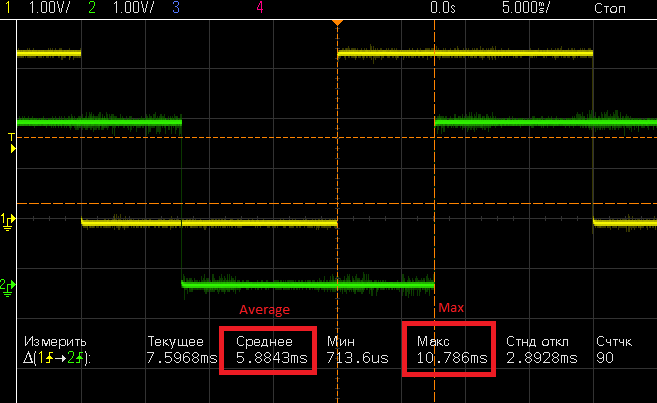This screenshot has height=403, width=657.
Task: Click the mean value 5.8843ms
Action: [x=272, y=358]
